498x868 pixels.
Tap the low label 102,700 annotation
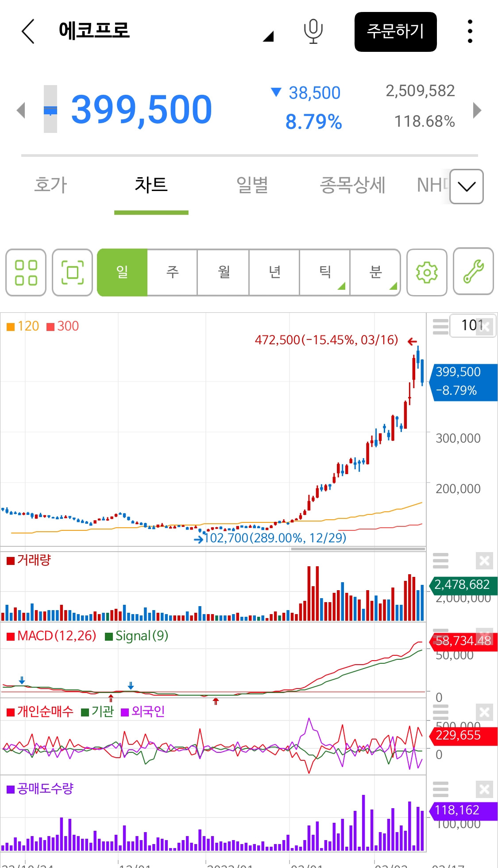tap(275, 538)
